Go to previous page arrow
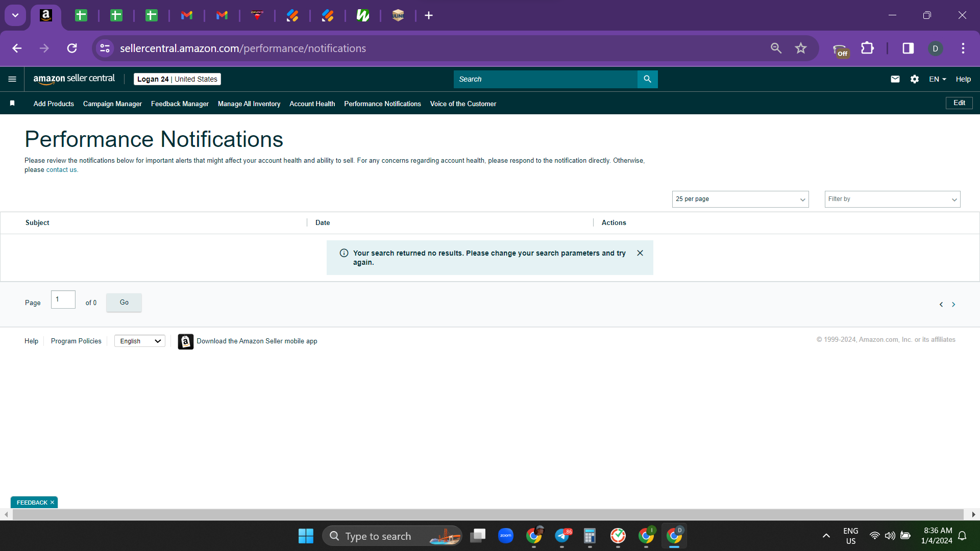This screenshot has width=980, height=551. 941,305
